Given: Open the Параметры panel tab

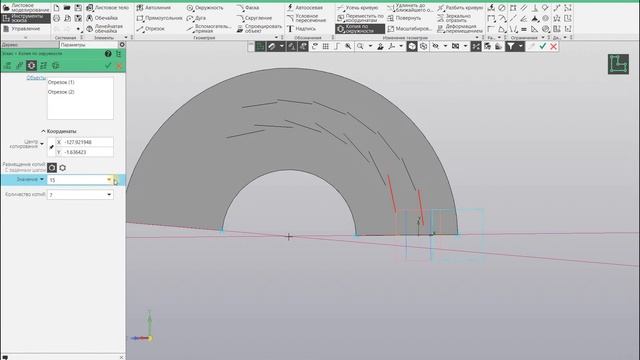Looking at the screenshot, I should click(x=89, y=44).
